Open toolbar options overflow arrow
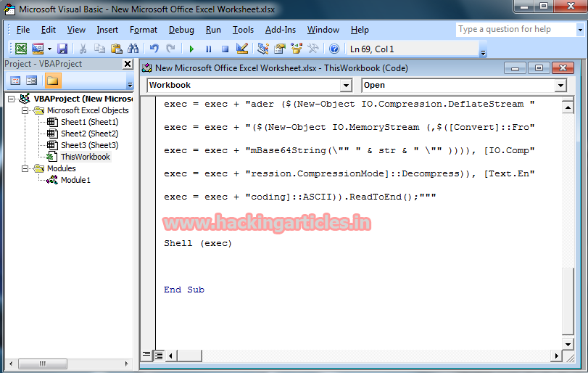The height and width of the screenshot is (373, 588). tap(484, 53)
